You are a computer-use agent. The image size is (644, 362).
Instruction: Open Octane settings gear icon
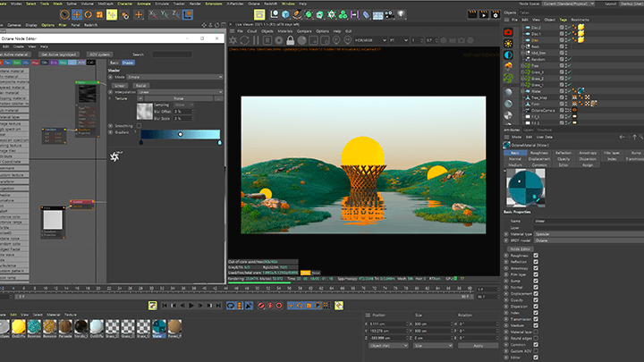[x=279, y=40]
